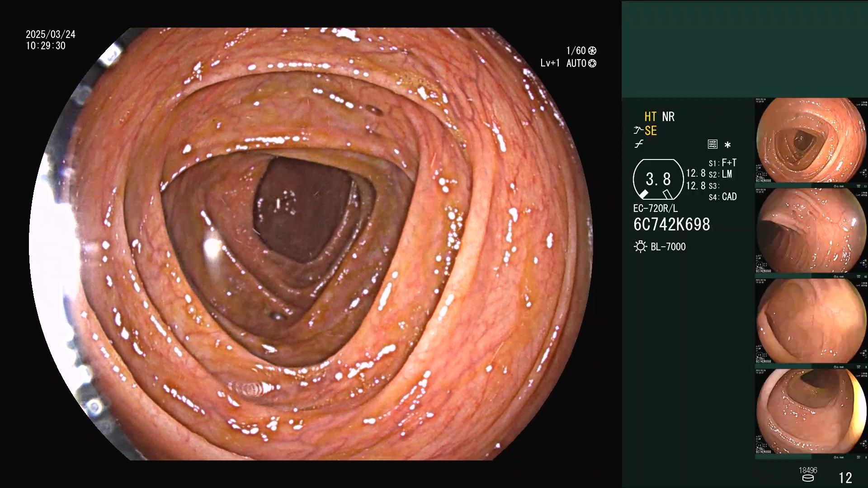Screen dimensions: 868x488
Task: Click the S2: LM switch assignment
Action: coord(720,174)
